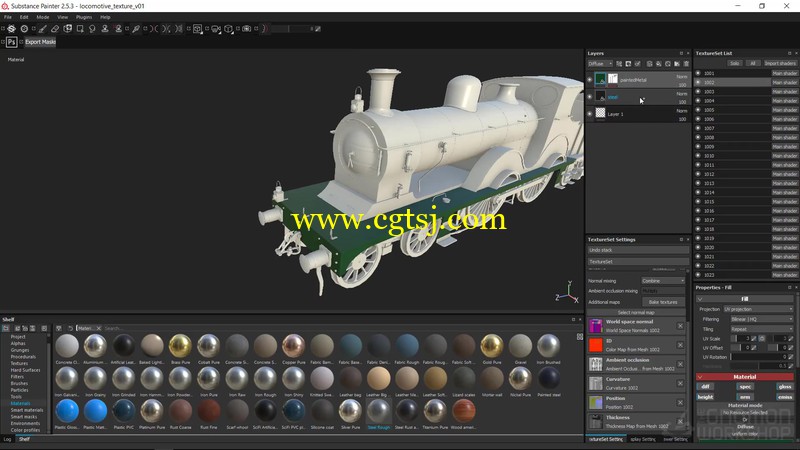This screenshot has width=800, height=450.
Task: Toggle visibility of texture set 1003
Action: pyautogui.click(x=698, y=91)
